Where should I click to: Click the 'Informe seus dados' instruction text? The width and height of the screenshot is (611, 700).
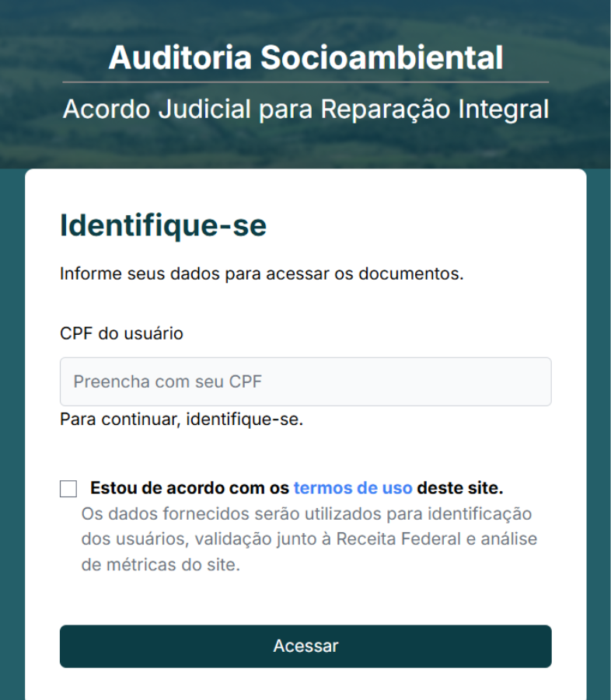[x=261, y=274]
